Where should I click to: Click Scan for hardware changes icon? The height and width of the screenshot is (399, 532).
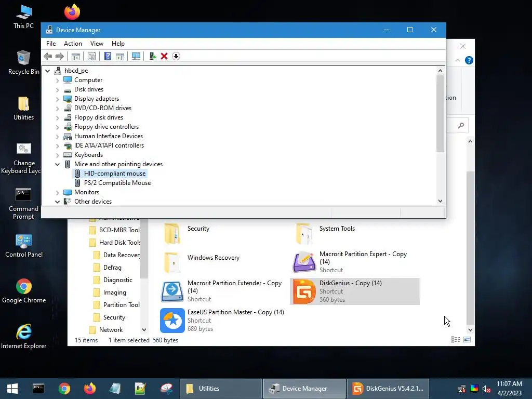click(x=136, y=56)
